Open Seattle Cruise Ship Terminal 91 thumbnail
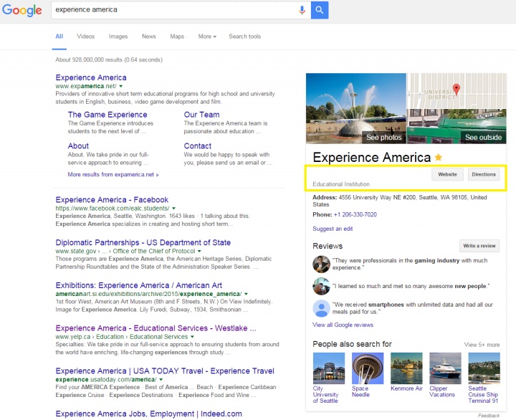This screenshot has height=420, width=516. 484,368
